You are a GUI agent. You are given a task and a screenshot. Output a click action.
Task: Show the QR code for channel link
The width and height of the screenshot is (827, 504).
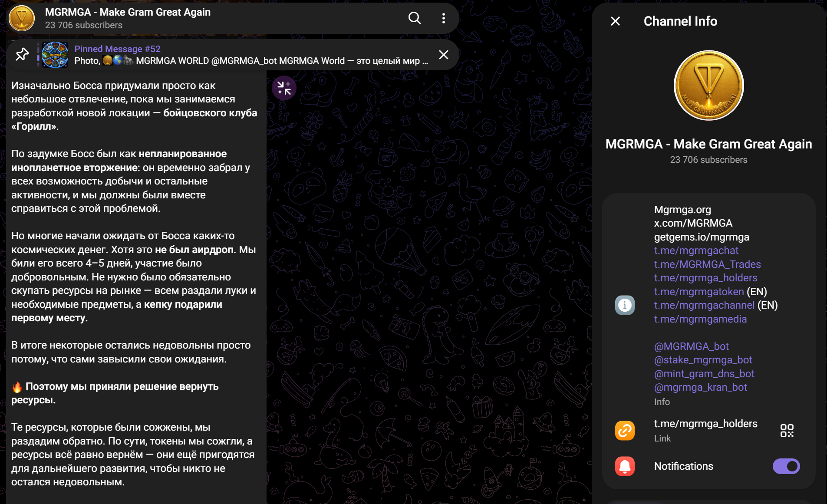coord(787,431)
